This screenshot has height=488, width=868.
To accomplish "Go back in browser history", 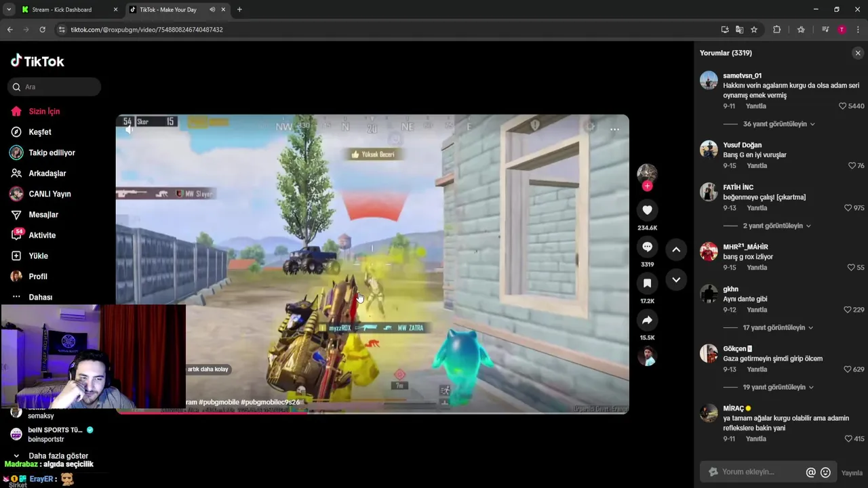I will (9, 30).
